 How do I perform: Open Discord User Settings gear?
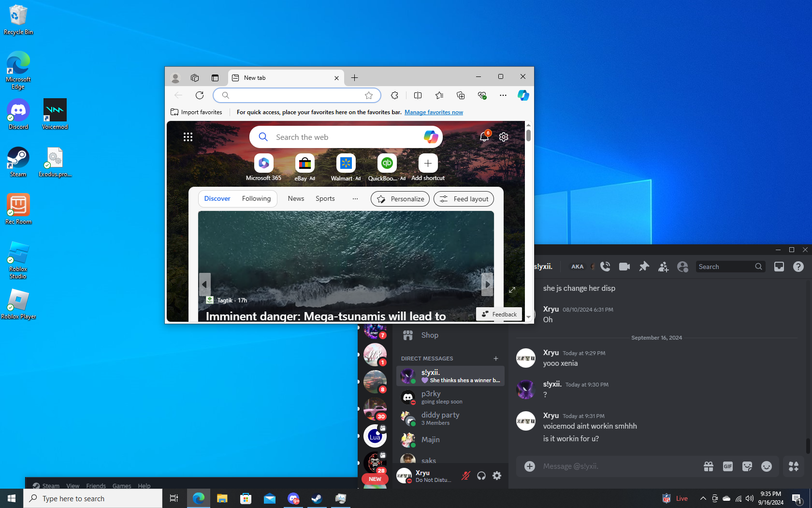pyautogui.click(x=497, y=476)
